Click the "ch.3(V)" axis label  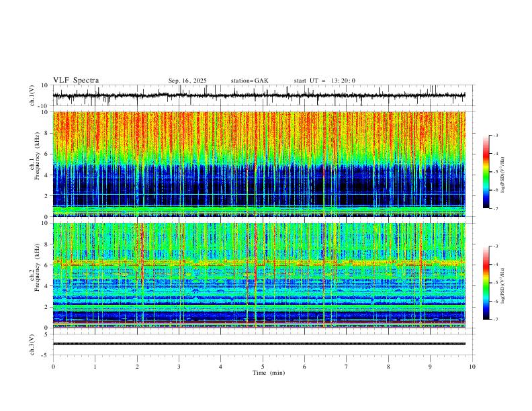coord(32,345)
